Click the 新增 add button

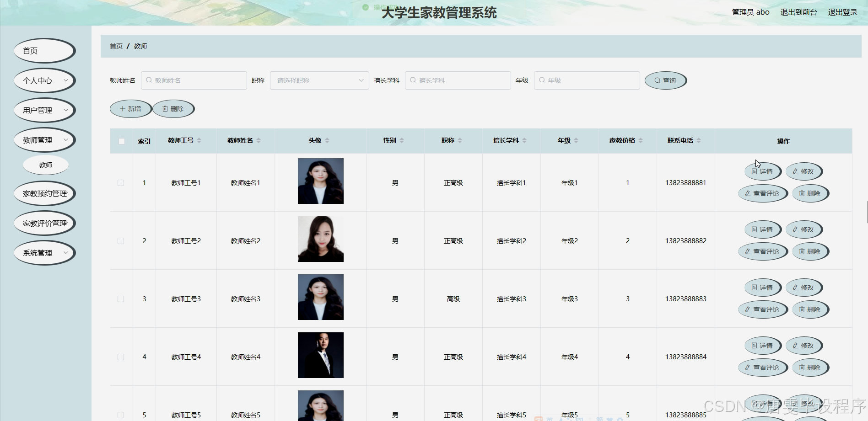pos(130,109)
